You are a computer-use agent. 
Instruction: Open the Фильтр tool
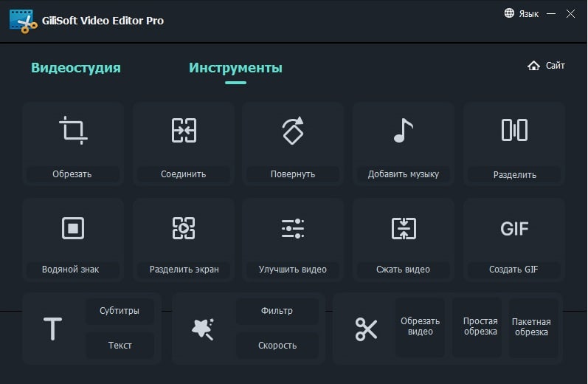point(277,311)
